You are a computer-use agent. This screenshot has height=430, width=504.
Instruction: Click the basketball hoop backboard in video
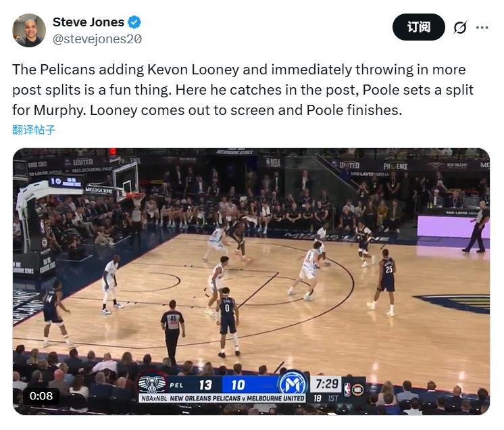[x=126, y=180]
